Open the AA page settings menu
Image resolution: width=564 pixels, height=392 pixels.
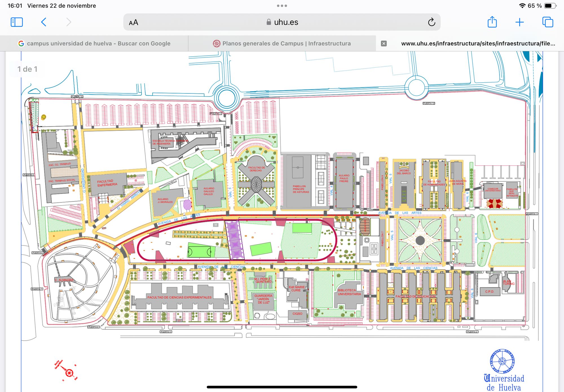133,22
